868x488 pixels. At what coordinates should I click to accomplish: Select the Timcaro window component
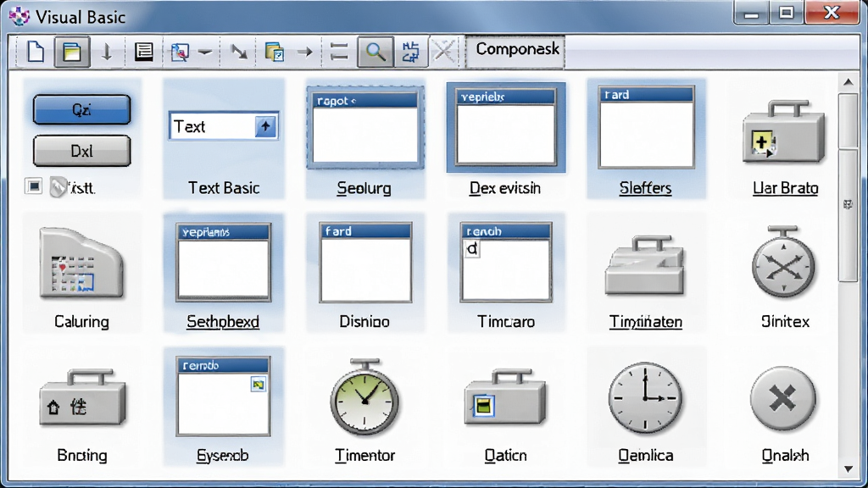(506, 263)
